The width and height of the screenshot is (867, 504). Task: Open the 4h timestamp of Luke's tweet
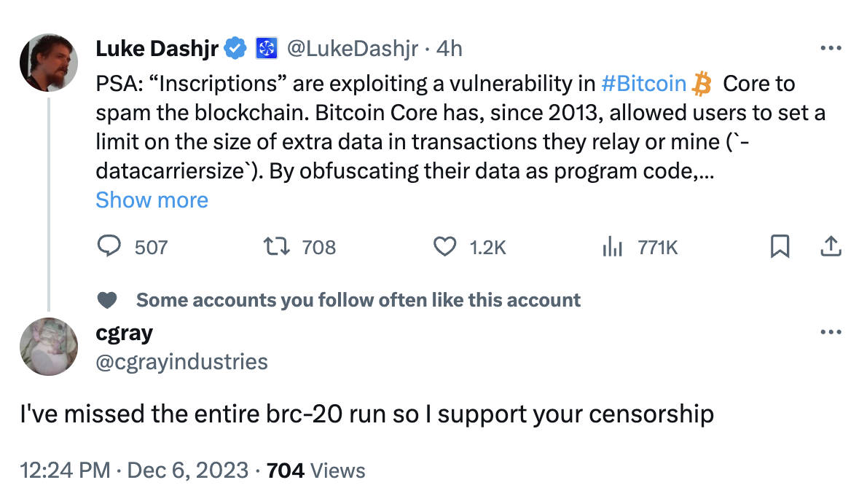point(449,49)
